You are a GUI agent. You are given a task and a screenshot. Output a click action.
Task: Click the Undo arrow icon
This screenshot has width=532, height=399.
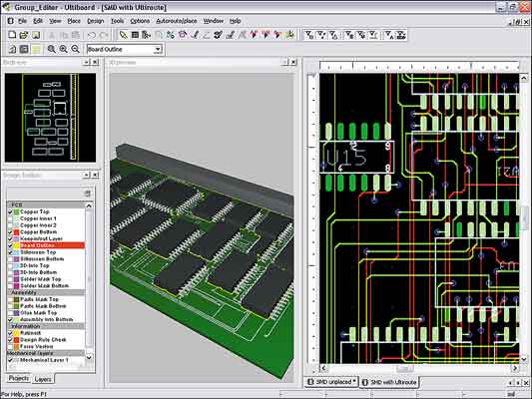[92, 35]
